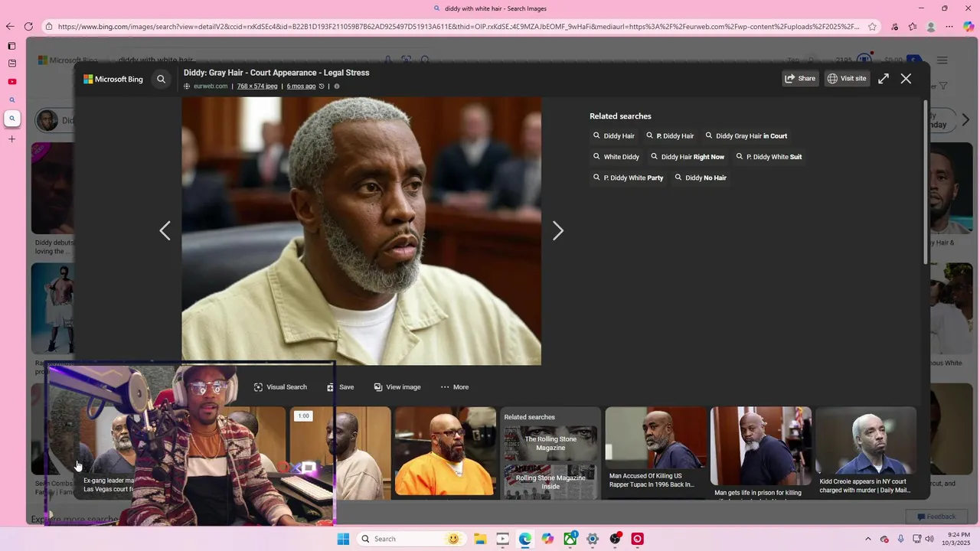Add this page to favorites star
This screenshot has width=980, height=551.
tap(872, 26)
